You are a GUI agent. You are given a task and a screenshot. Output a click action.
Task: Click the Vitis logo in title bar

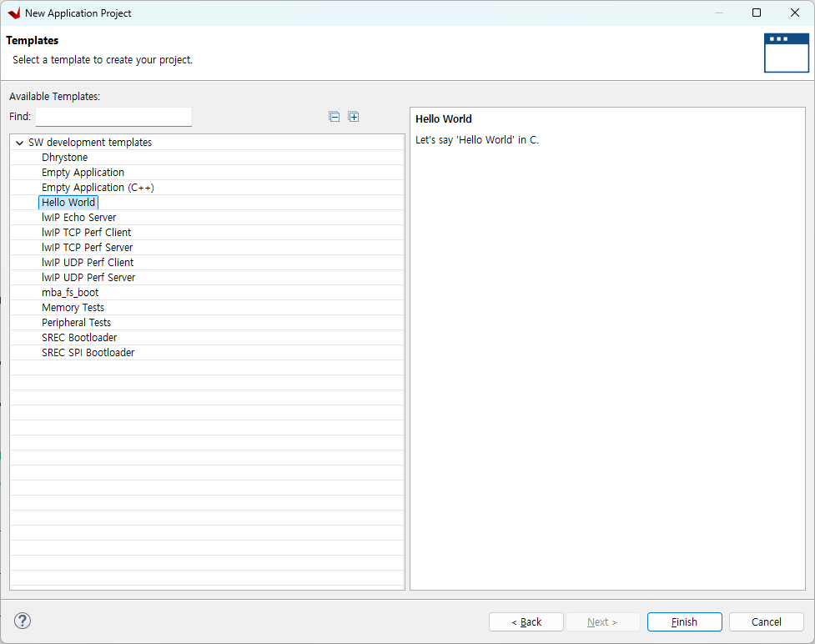point(13,13)
